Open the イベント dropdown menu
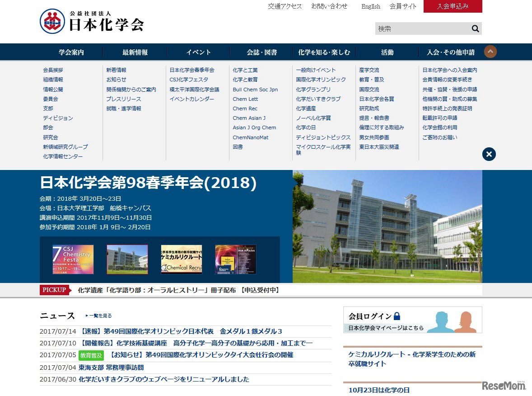Image resolution: width=532 pixels, height=396 pixels. click(197, 52)
